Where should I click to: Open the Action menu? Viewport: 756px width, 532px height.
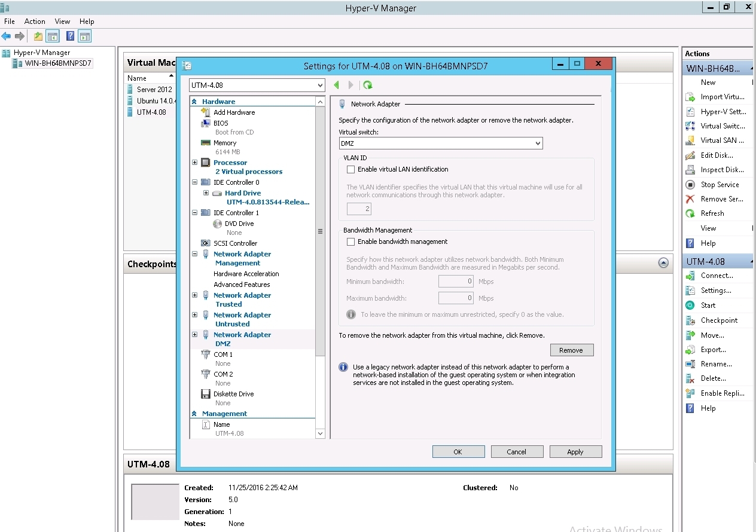tap(35, 22)
